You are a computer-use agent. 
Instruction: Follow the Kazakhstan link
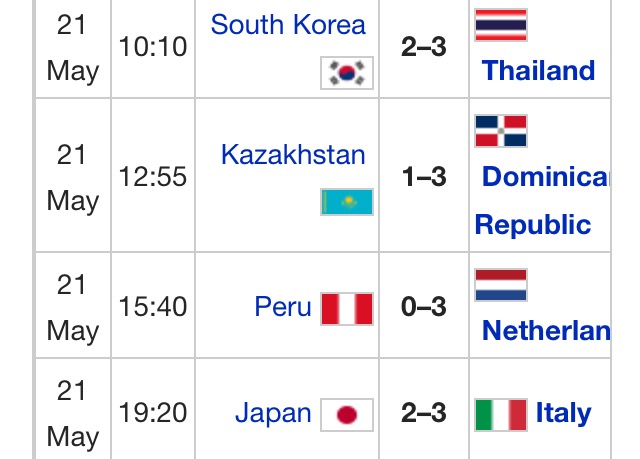point(293,155)
